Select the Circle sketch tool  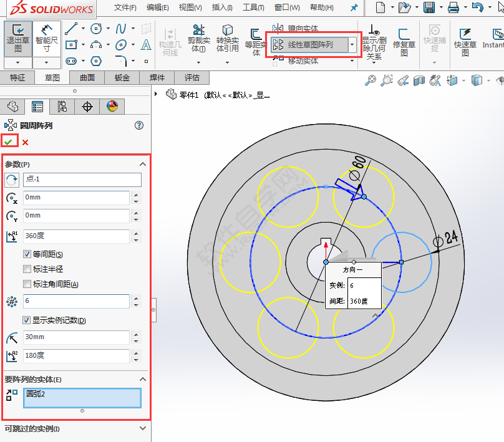[96, 29]
